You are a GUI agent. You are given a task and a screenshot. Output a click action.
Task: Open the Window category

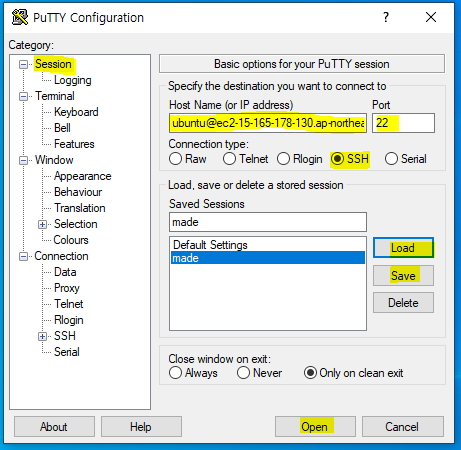tap(54, 160)
